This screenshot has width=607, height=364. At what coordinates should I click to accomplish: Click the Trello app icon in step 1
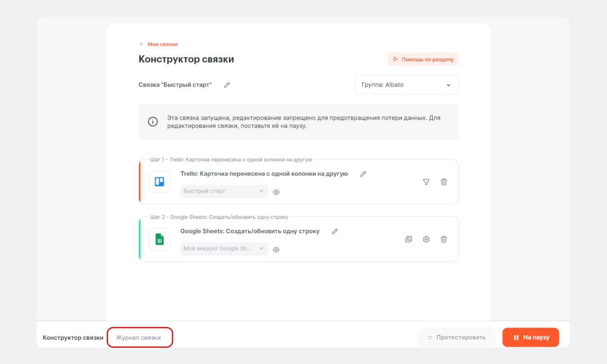coord(159,182)
